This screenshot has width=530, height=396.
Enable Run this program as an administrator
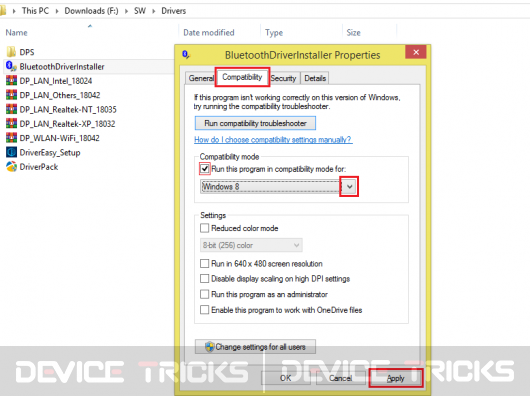[204, 294]
